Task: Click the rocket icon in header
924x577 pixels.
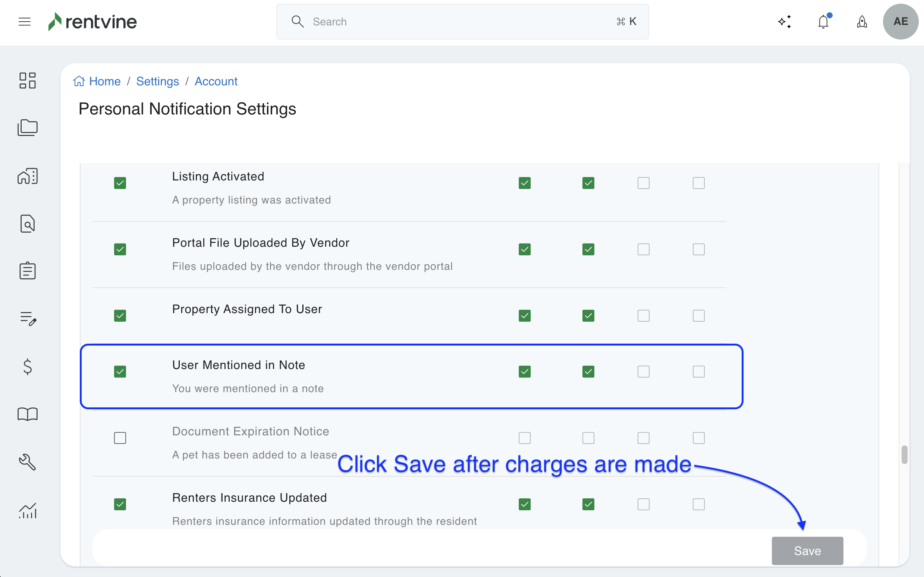Action: pos(862,22)
